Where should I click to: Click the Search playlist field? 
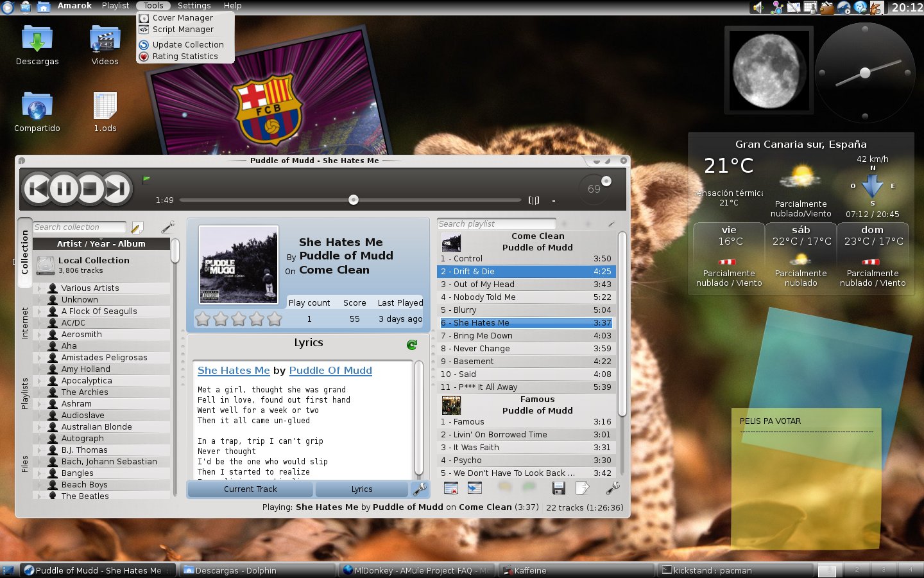pyautogui.click(x=497, y=224)
